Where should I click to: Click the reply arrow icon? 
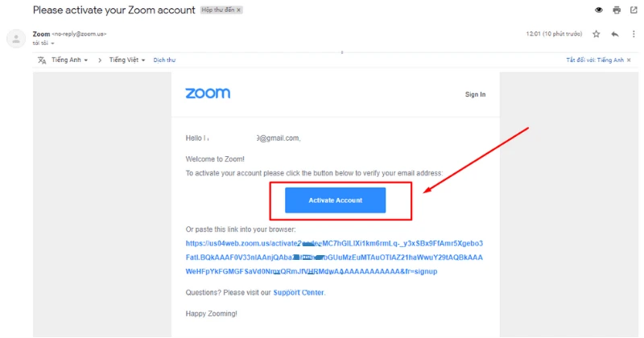[614, 35]
